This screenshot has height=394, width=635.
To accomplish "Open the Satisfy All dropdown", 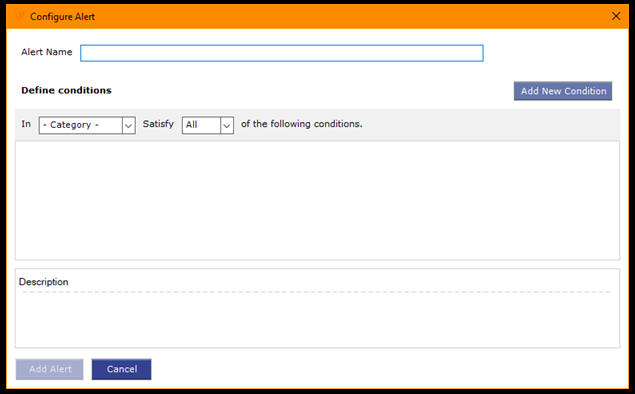I will 208,125.
